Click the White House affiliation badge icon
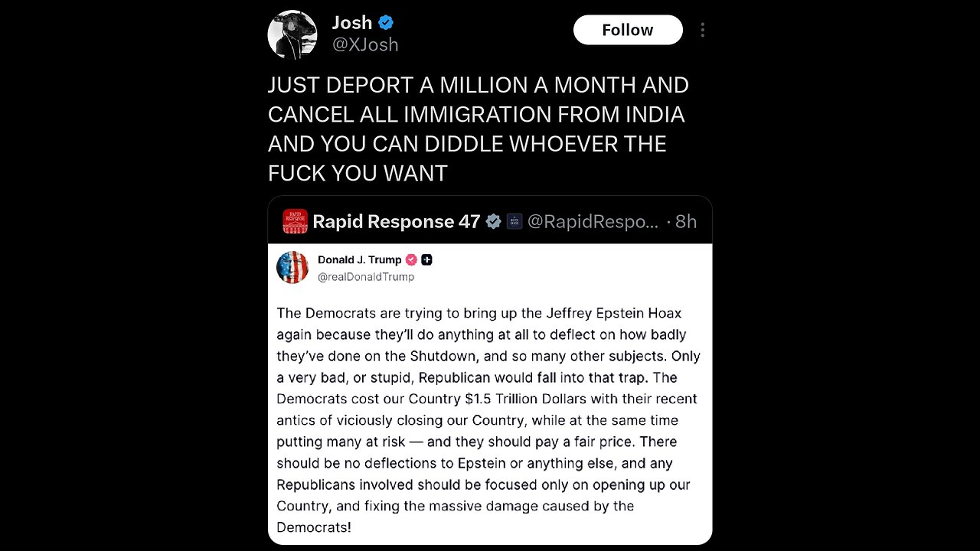Image resolution: width=980 pixels, height=551 pixels. click(514, 221)
